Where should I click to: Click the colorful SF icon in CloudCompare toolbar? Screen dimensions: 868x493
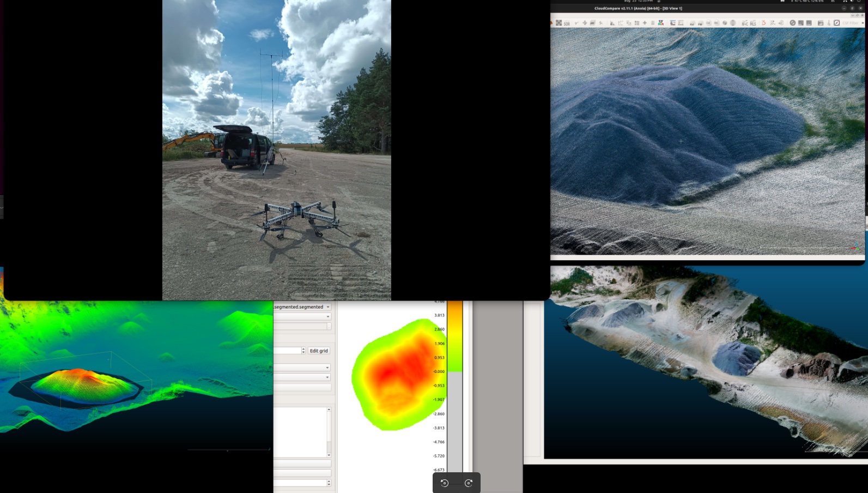[661, 23]
